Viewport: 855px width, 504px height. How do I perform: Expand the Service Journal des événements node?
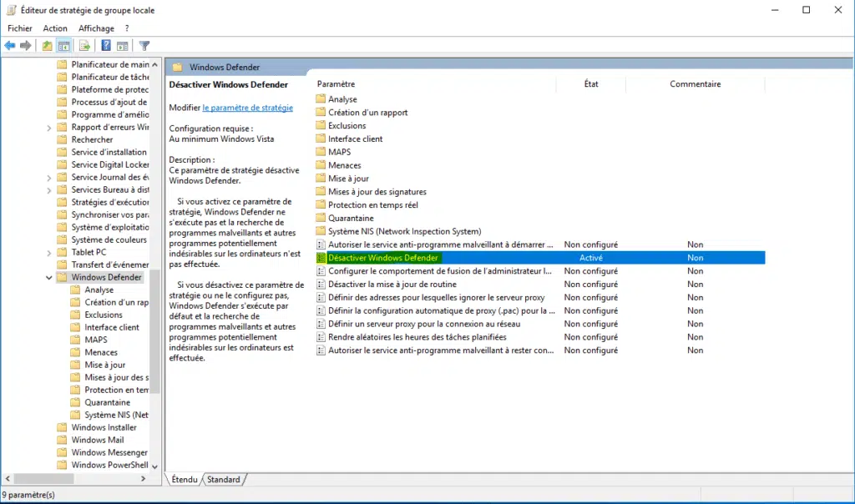tap(49, 179)
